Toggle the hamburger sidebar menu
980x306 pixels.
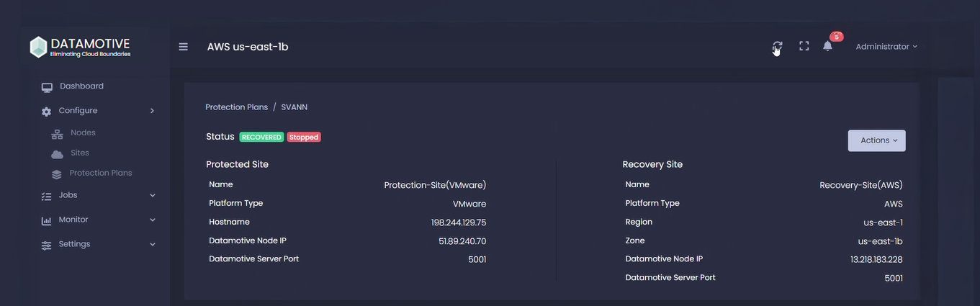[184, 47]
